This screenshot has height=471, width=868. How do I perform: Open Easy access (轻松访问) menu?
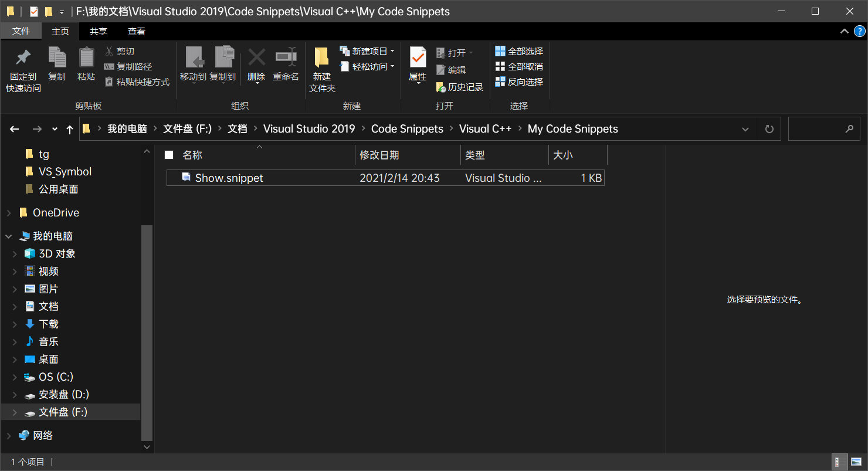[x=367, y=67]
